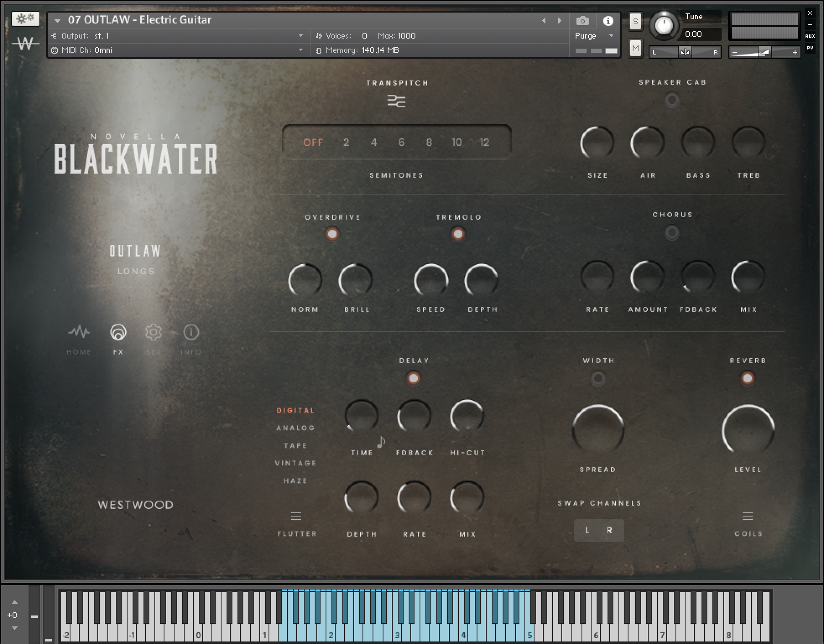The width and height of the screenshot is (824, 644).
Task: Disable the Overdrive toggle
Action: point(332,234)
